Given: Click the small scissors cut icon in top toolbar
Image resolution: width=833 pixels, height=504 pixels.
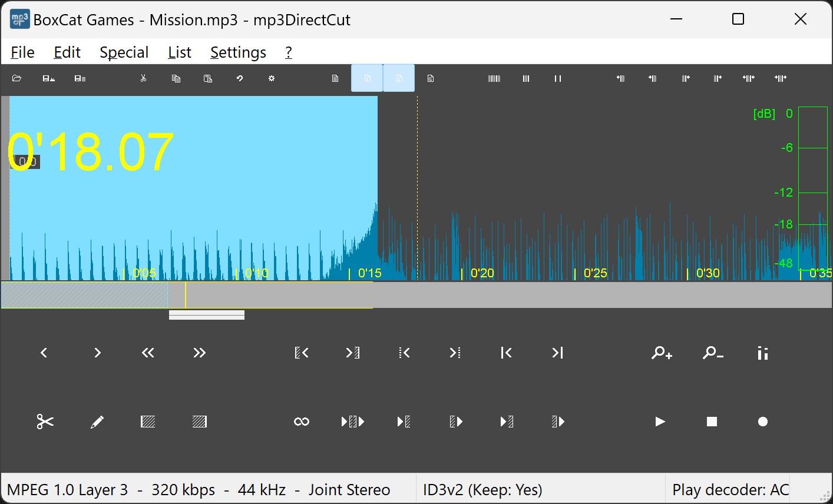Looking at the screenshot, I should pos(143,78).
